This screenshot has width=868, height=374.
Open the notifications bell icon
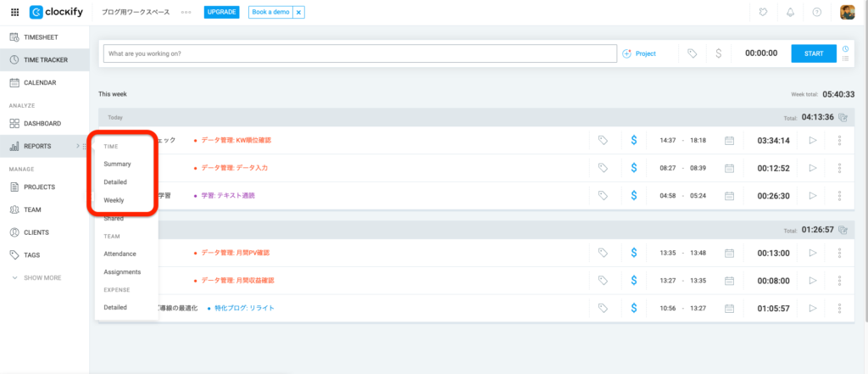[790, 12]
